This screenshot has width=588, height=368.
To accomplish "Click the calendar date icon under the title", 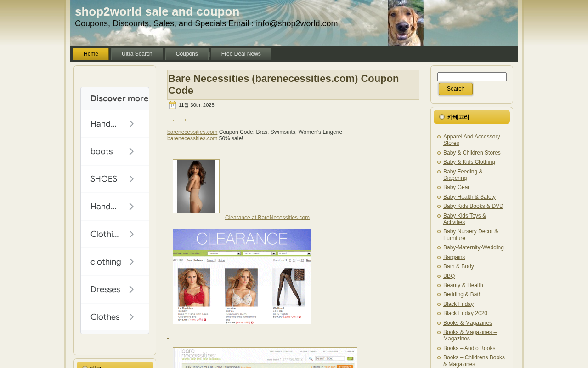I will click(x=172, y=105).
